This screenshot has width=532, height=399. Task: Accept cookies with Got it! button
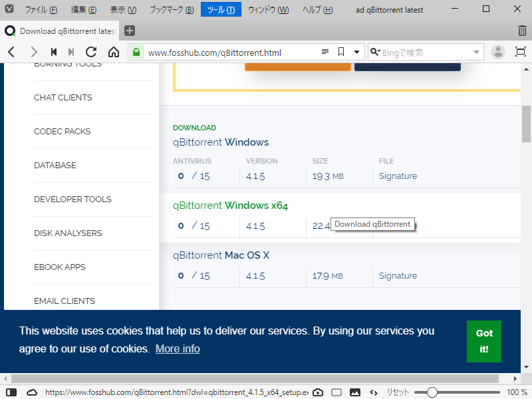pyautogui.click(x=484, y=341)
